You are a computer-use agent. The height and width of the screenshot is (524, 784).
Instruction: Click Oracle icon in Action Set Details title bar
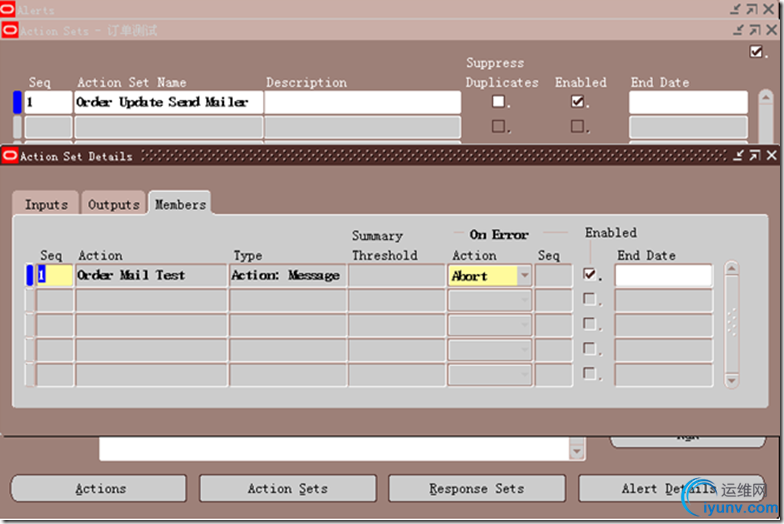click(x=10, y=156)
